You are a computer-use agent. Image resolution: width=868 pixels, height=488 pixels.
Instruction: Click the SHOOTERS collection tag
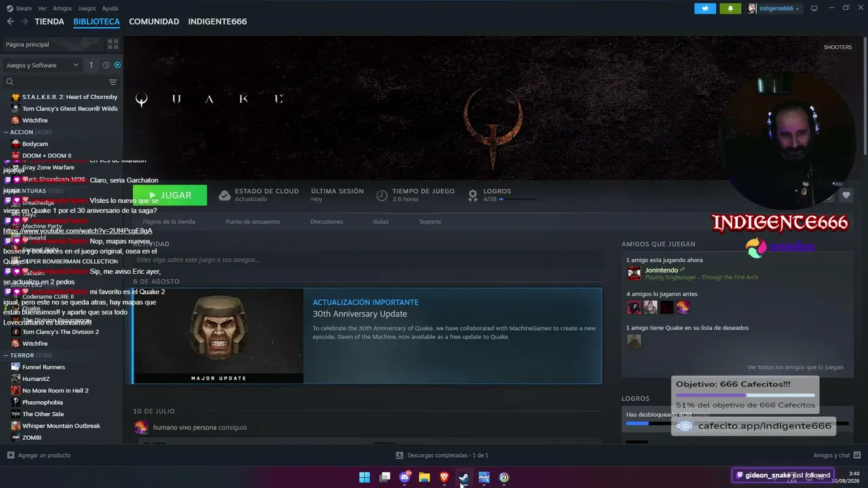(x=837, y=47)
